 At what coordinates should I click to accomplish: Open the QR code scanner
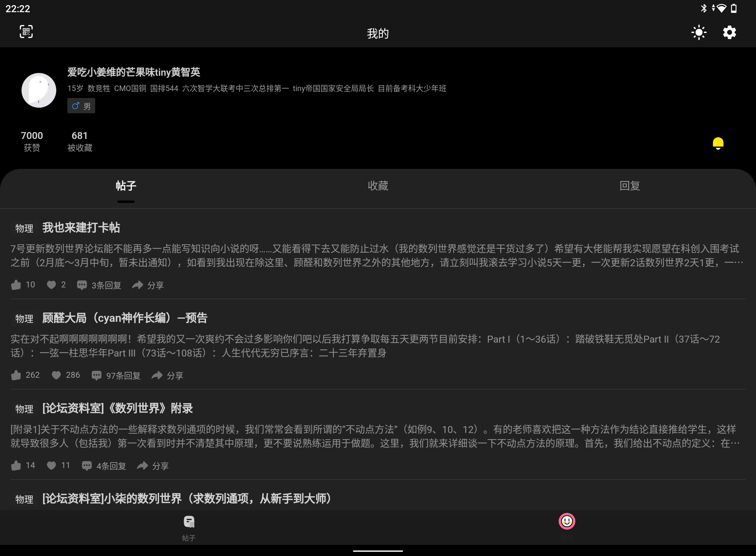pyautogui.click(x=26, y=32)
